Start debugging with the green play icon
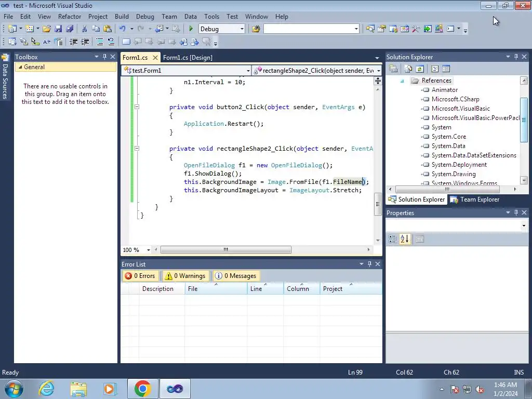Screen dimensions: 532x399 191,29
